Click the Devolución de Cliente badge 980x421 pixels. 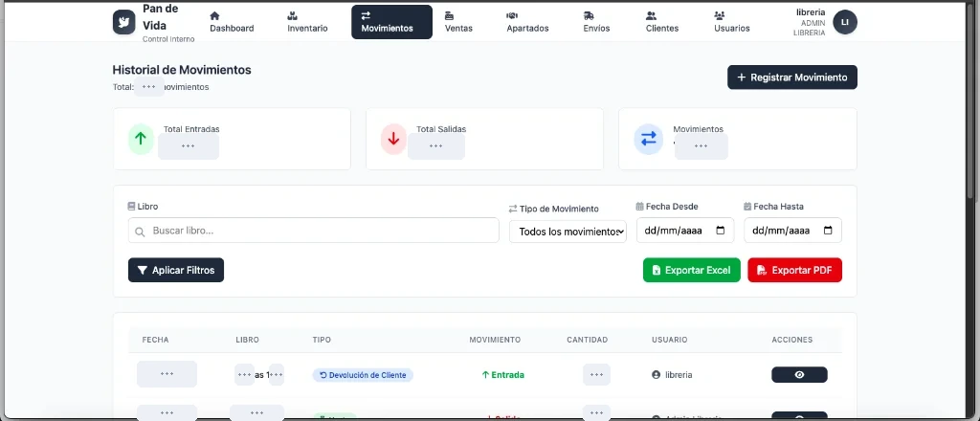point(363,375)
